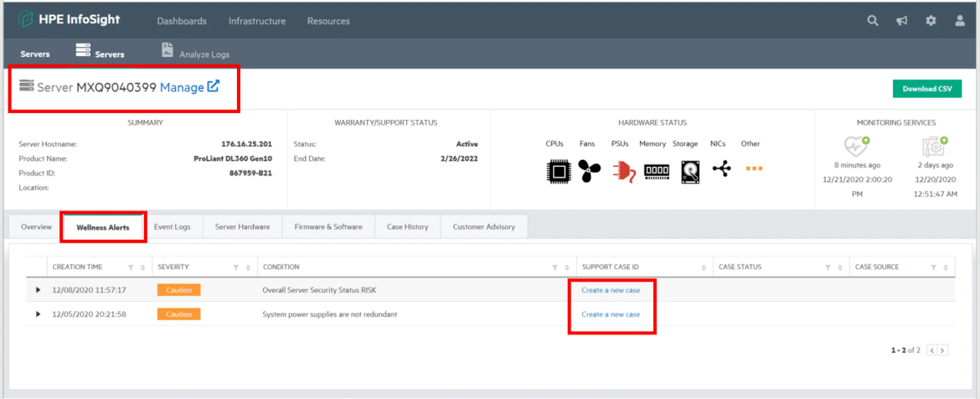Click the ProLiant DL360 Gen10 product name
The height and width of the screenshot is (399, 980).
pos(233,158)
